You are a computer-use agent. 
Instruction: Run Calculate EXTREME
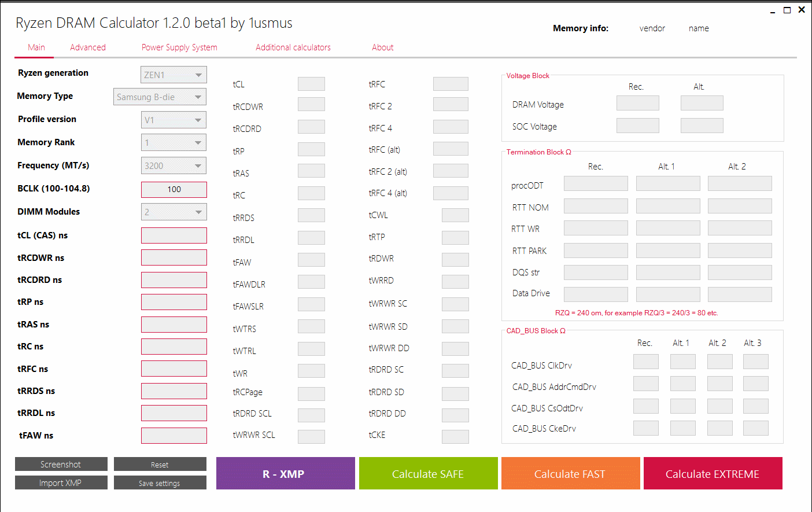coord(713,473)
